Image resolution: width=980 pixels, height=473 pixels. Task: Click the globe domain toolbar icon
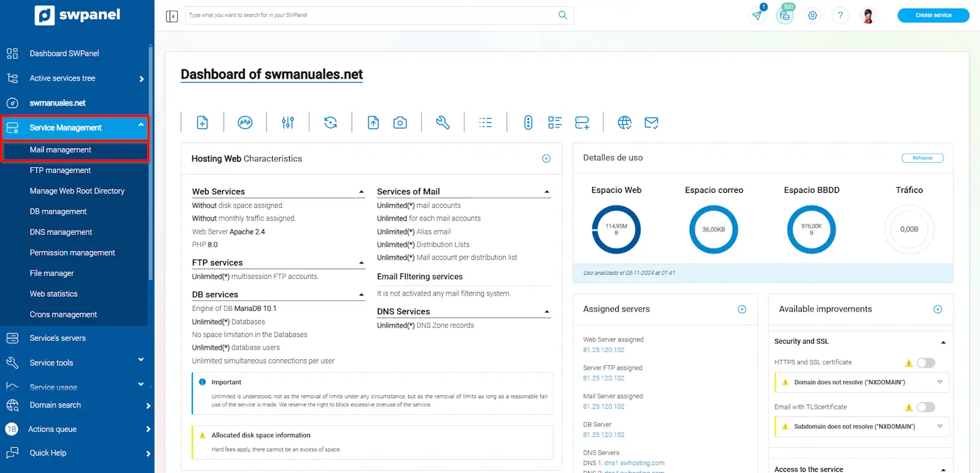[624, 122]
